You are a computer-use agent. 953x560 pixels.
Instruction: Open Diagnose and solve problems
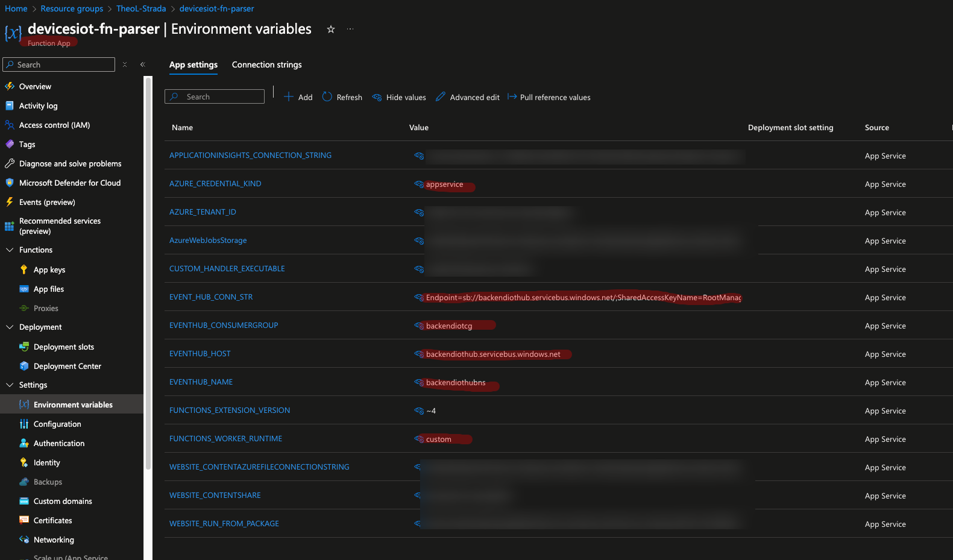[x=70, y=163]
